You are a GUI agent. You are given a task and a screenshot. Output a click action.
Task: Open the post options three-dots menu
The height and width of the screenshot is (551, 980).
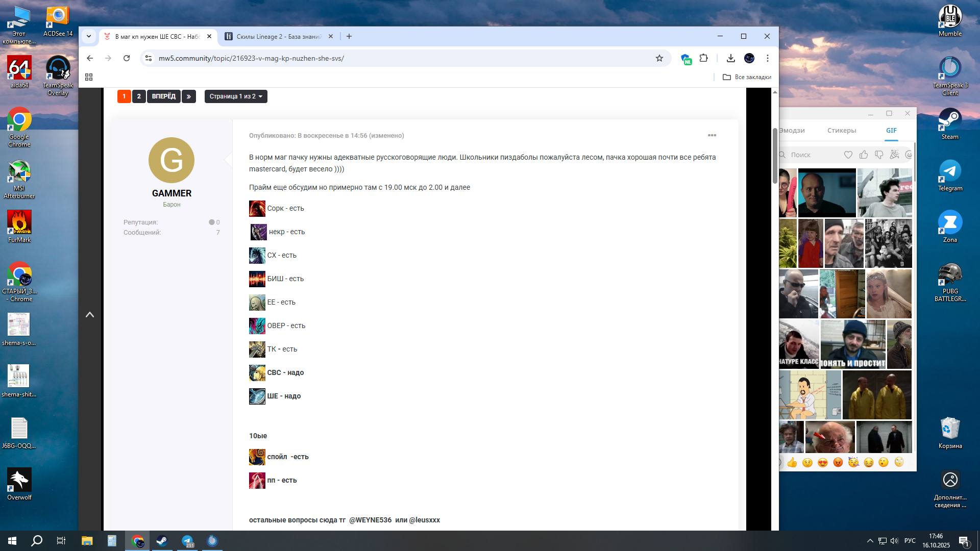click(712, 135)
